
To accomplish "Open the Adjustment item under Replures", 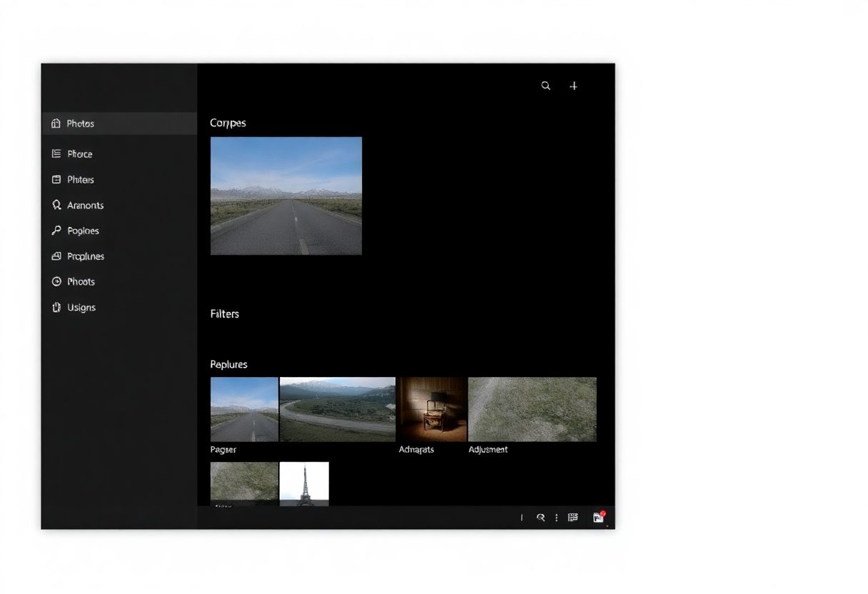I will 532,409.
